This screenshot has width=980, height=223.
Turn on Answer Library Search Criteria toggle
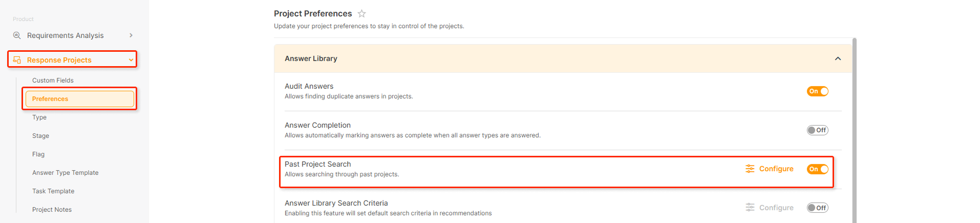[x=818, y=208]
